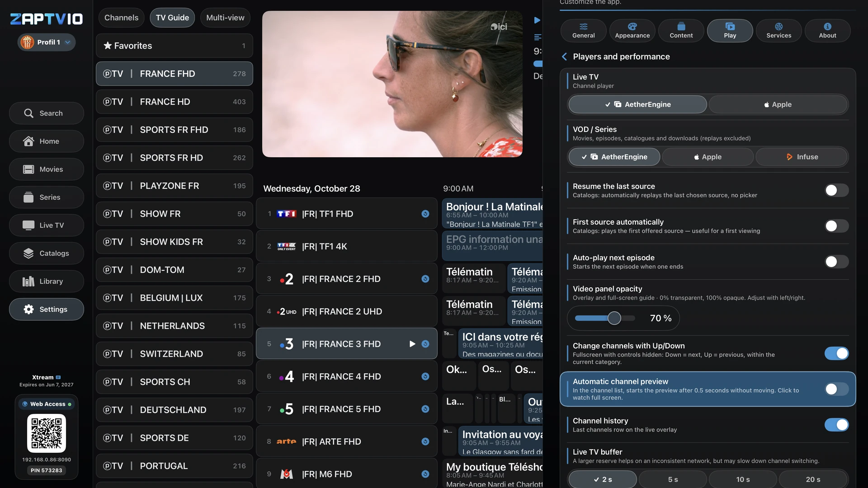Viewport: 868px width, 488px height.
Task: Open the Services settings tab
Action: tap(778, 30)
